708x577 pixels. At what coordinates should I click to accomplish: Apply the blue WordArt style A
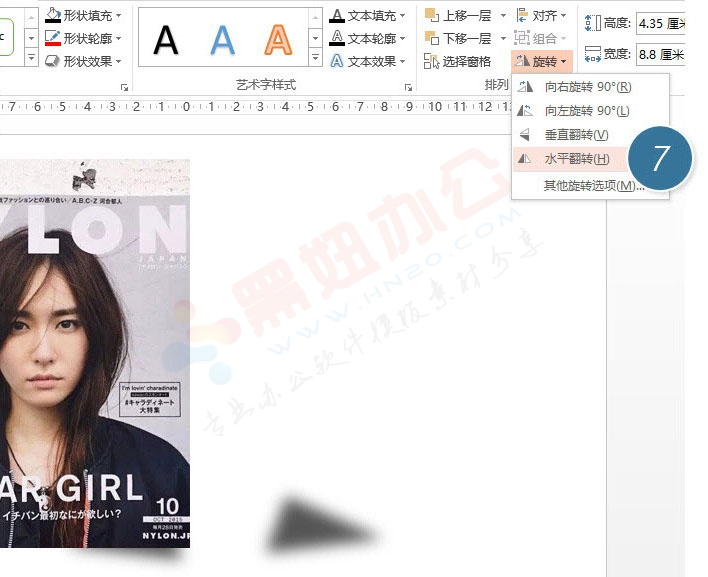click(223, 39)
